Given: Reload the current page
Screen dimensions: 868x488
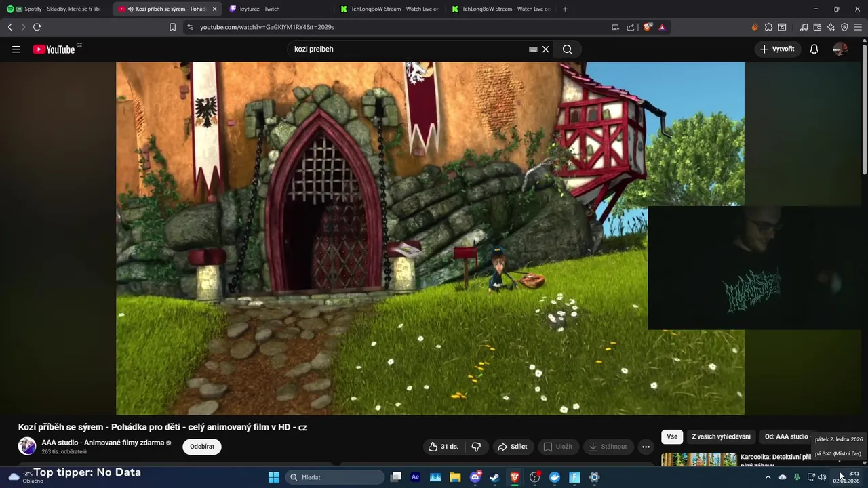Looking at the screenshot, I should click(37, 27).
